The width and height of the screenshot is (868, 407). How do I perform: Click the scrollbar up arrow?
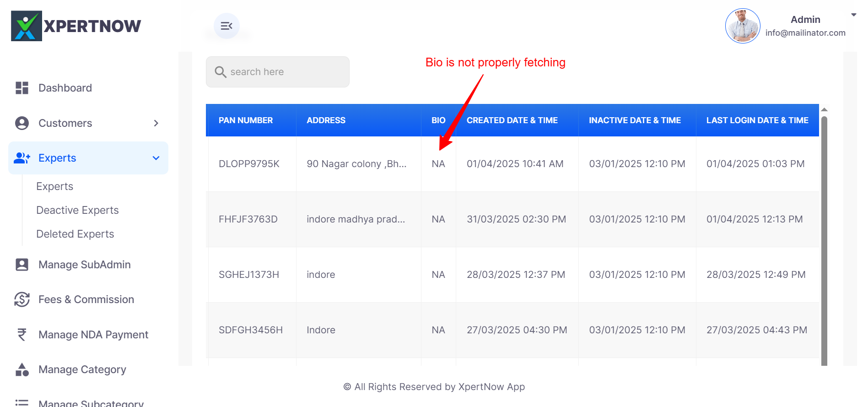tap(824, 110)
